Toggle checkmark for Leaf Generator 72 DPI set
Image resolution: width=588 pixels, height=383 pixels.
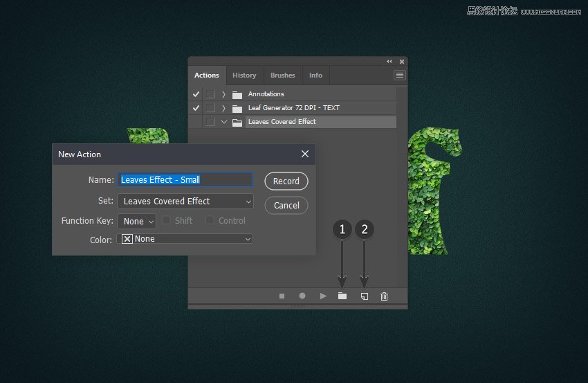coord(196,108)
